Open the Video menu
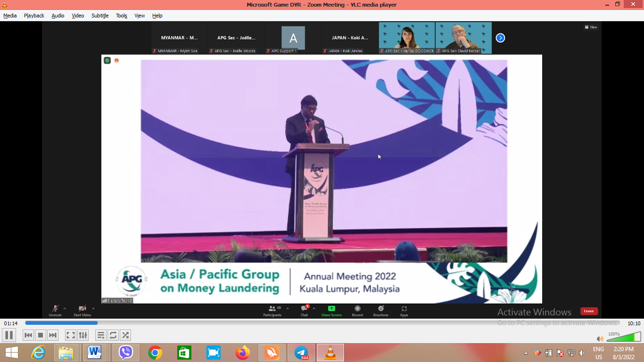 pyautogui.click(x=78, y=16)
